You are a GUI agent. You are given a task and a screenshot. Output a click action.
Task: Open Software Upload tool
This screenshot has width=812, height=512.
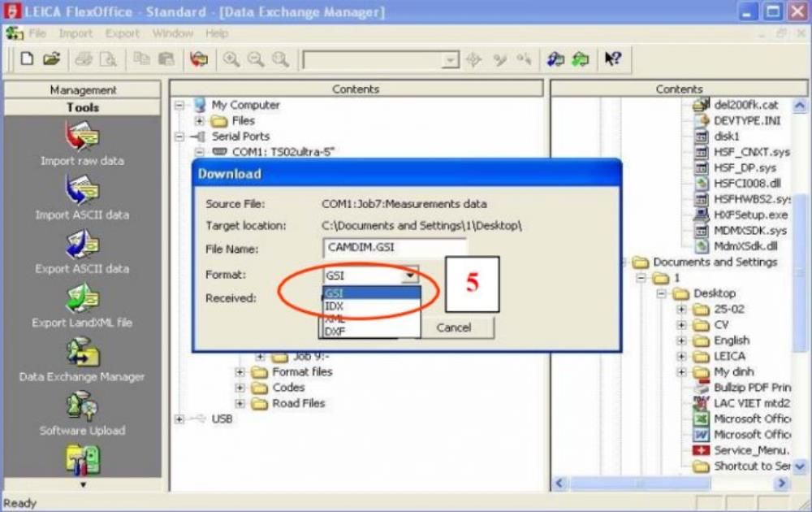click(82, 407)
